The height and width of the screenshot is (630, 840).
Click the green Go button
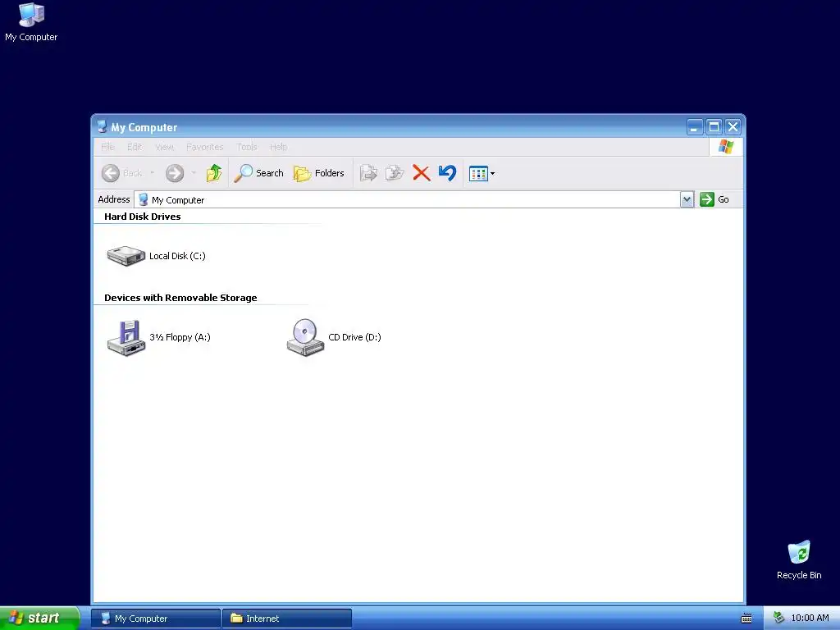[x=714, y=199]
